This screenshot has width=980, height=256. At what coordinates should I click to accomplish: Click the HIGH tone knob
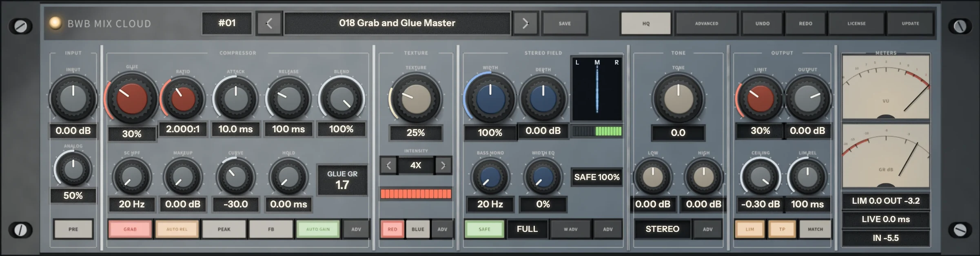coord(703,178)
